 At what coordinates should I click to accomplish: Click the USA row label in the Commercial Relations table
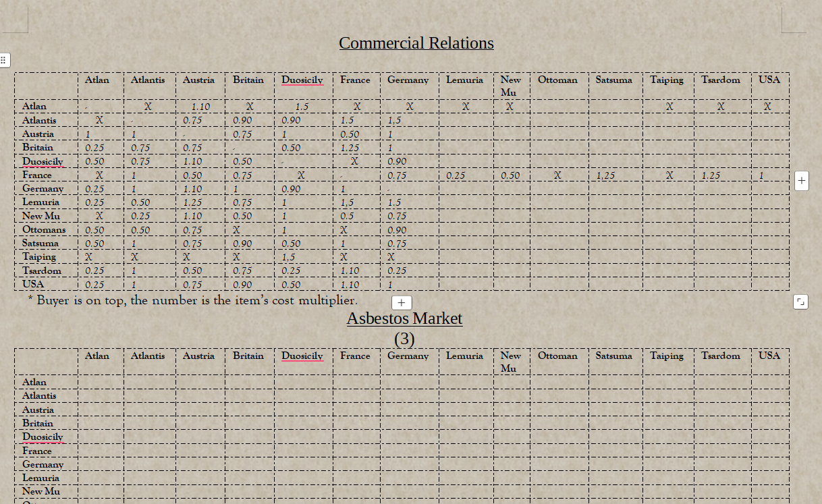pos(33,284)
